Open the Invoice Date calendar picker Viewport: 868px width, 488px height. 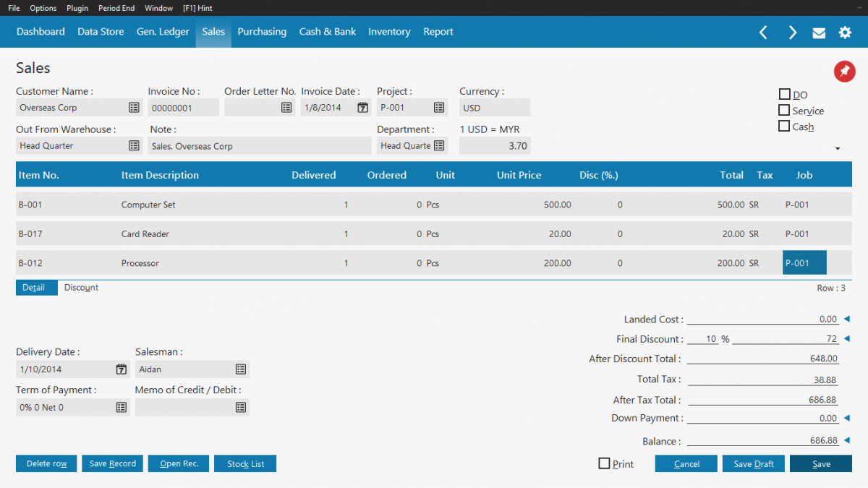pos(362,107)
